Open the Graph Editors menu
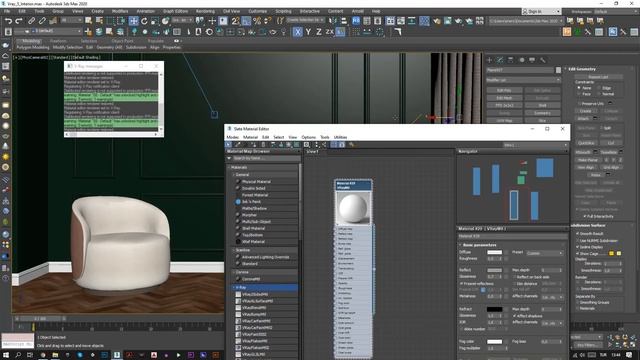 pyautogui.click(x=175, y=11)
